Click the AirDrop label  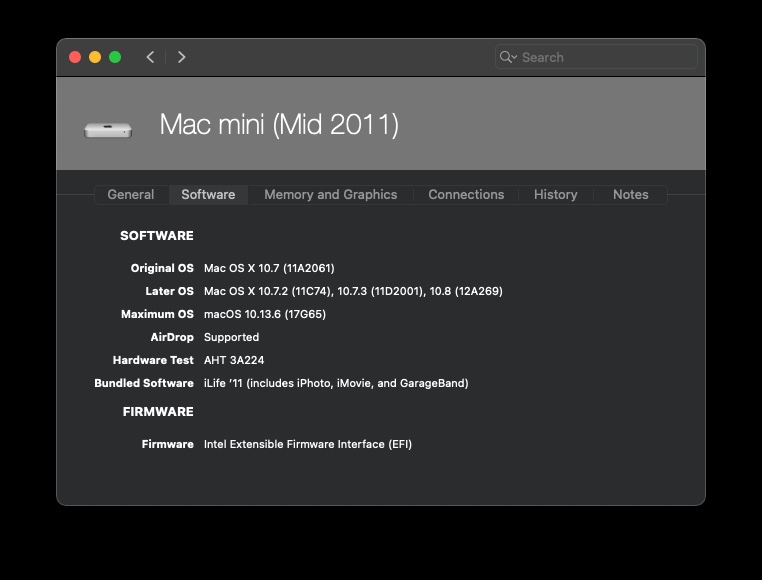click(172, 337)
